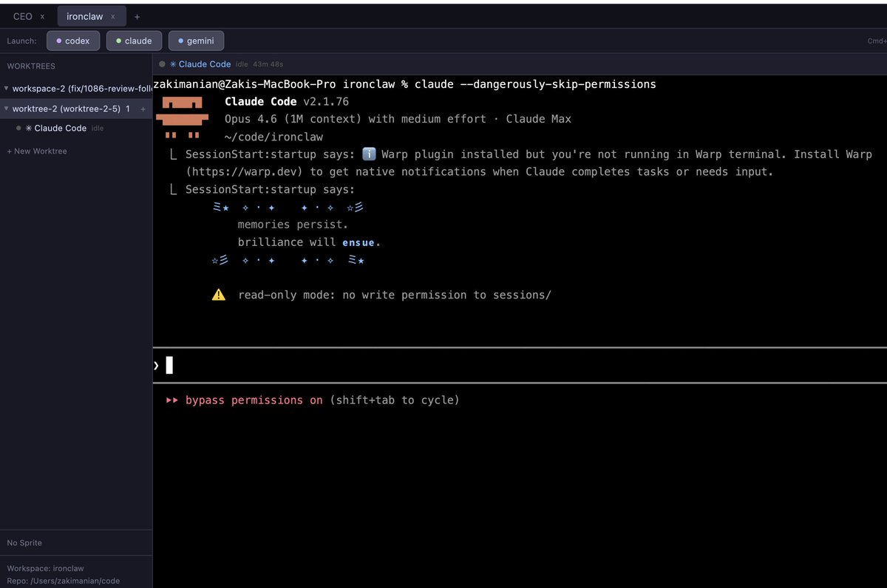Click the WORKTREES header

coord(31,66)
